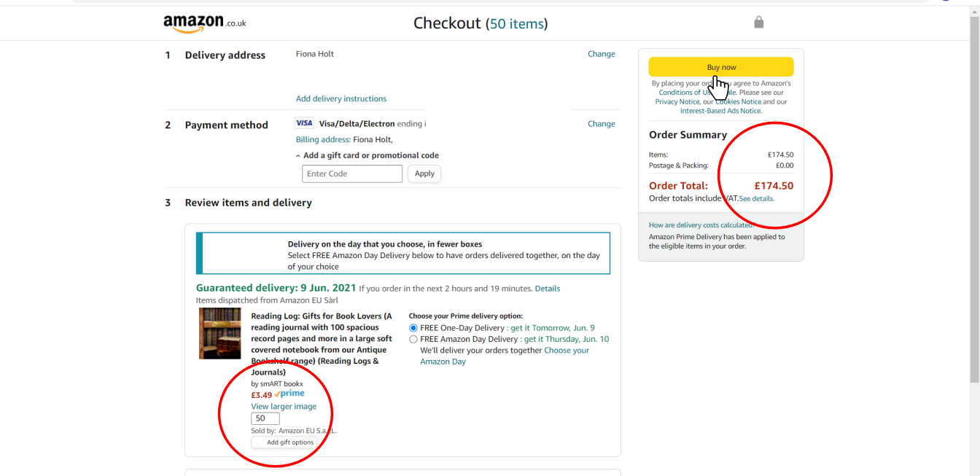Click the Fiona Holt delivery address name
Screen dimensions: 980x476
pyautogui.click(x=315, y=54)
